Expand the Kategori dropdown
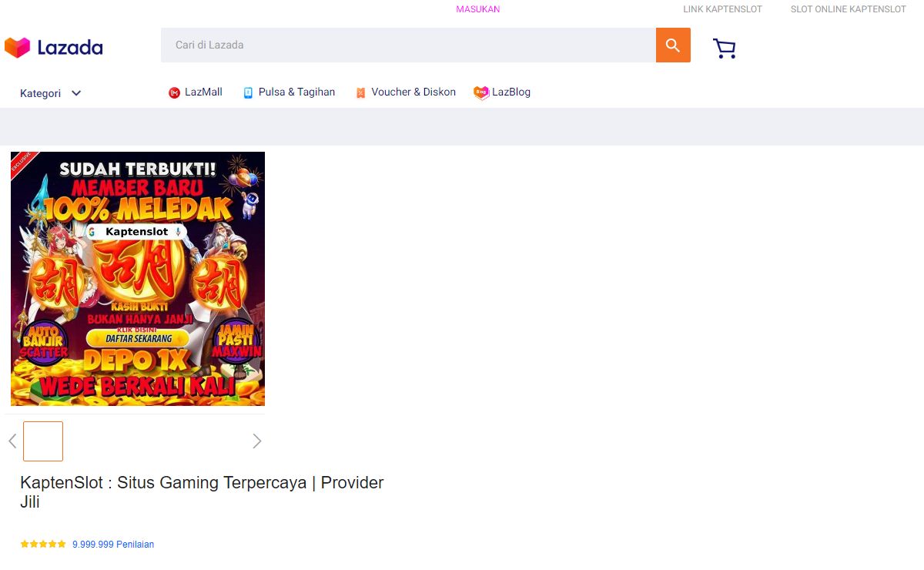This screenshot has width=924, height=570. coord(51,93)
